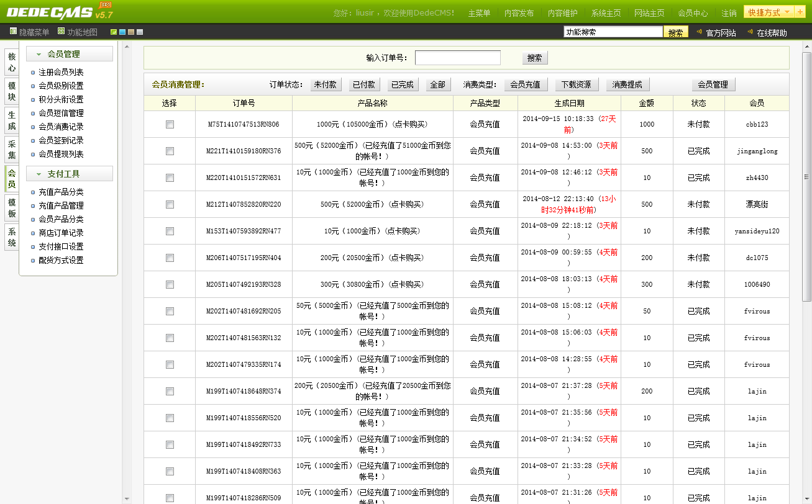Open the 会员消费记录 link
The image size is (812, 504).
61,127
